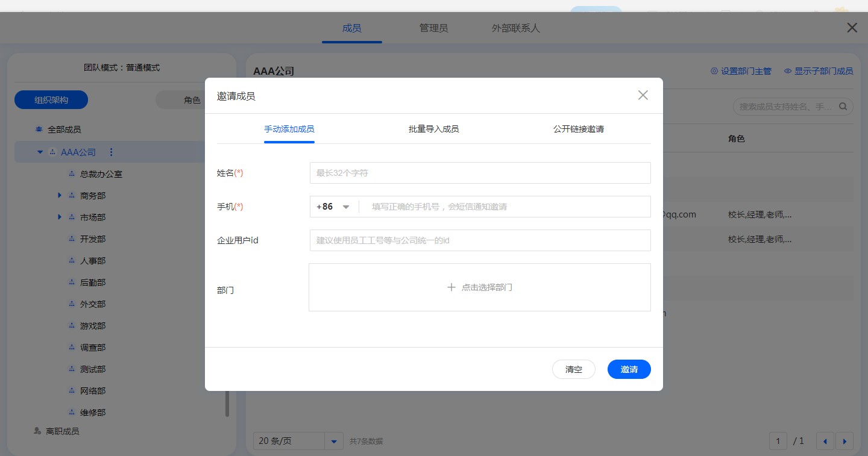Click the plus icon to select department
This screenshot has height=456, width=868.
coord(451,287)
